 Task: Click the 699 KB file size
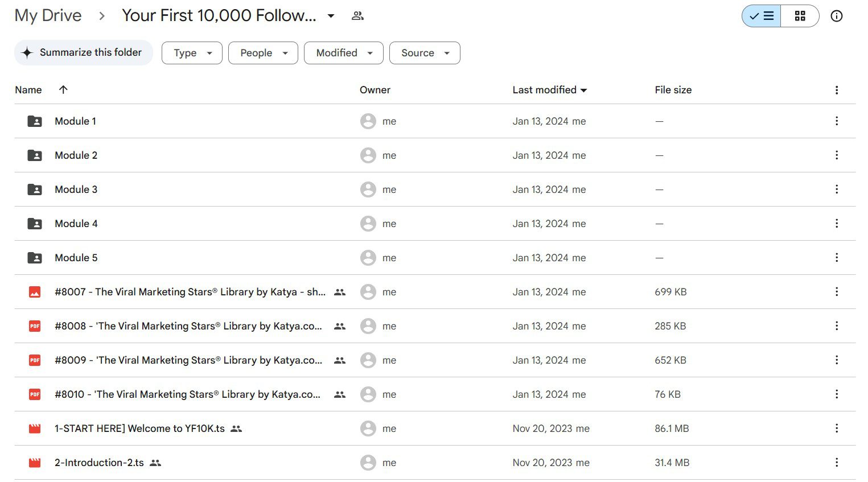(670, 292)
